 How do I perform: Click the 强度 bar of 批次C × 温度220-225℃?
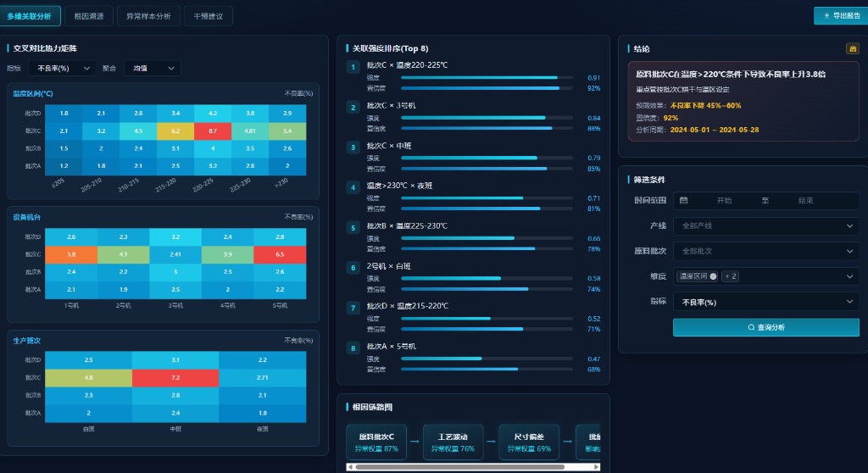pos(487,77)
